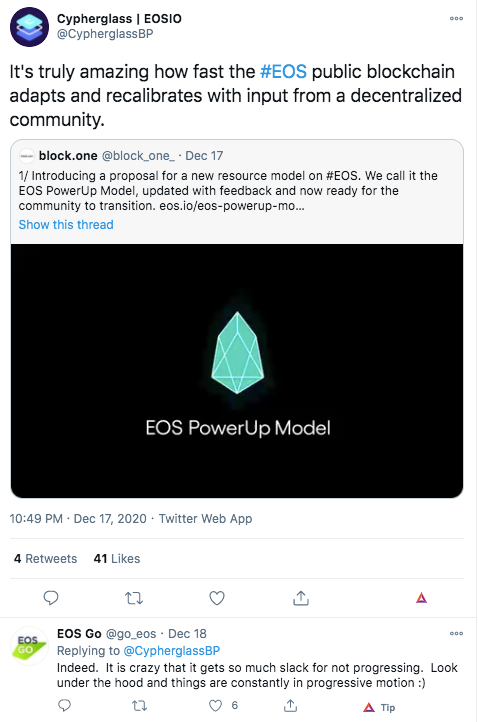Retweet the Cypherglass tweet
Viewport: 478px width, 722px height.
pos(134,598)
